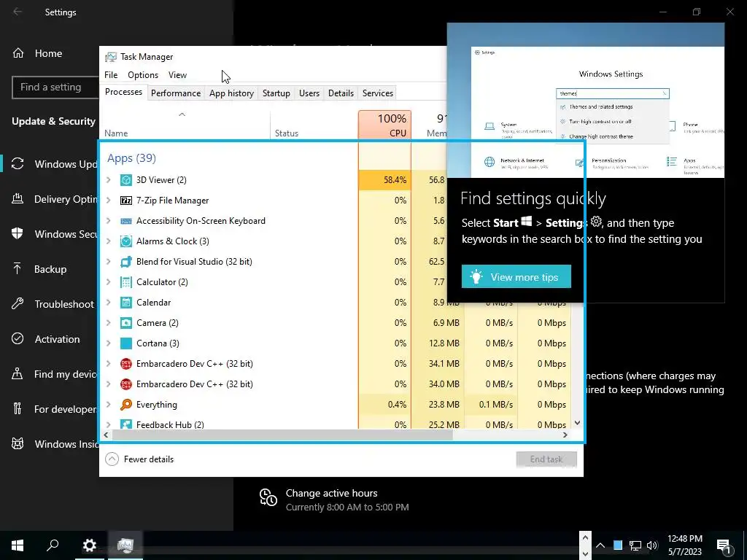Click the horizontal scrollbar in process list

[x=282, y=435]
